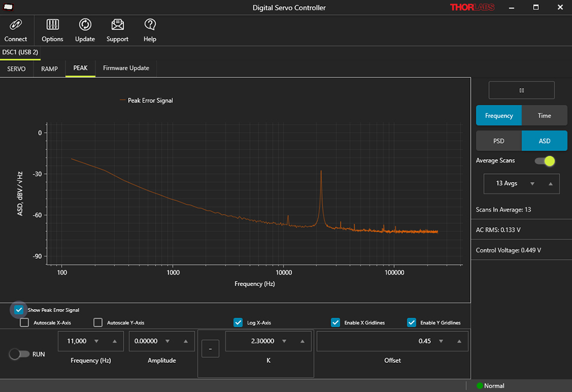Select the PSD display mode button

pyautogui.click(x=498, y=141)
